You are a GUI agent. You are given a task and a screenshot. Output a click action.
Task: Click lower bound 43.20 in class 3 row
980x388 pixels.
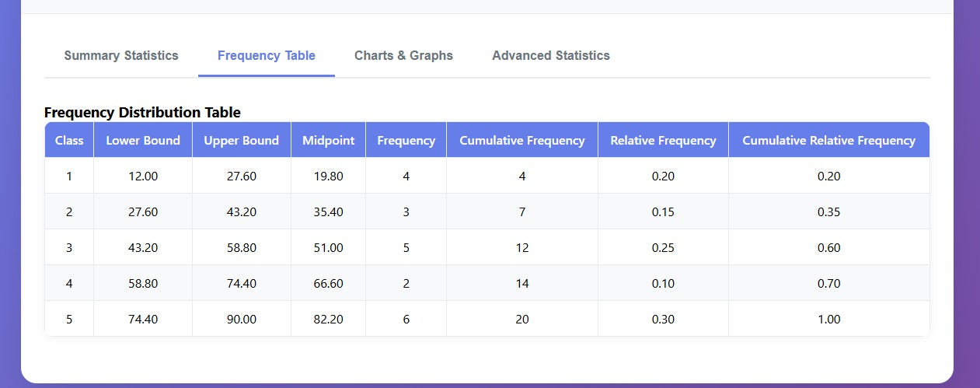[x=143, y=248]
